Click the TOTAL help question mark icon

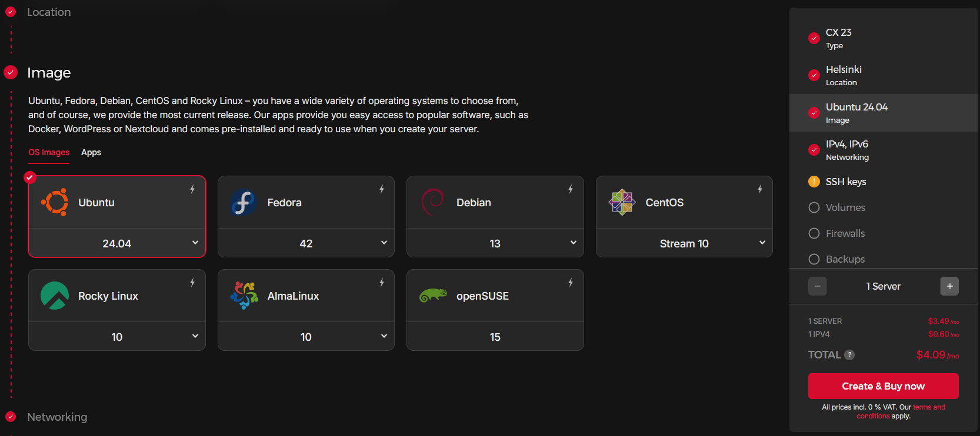pos(849,355)
